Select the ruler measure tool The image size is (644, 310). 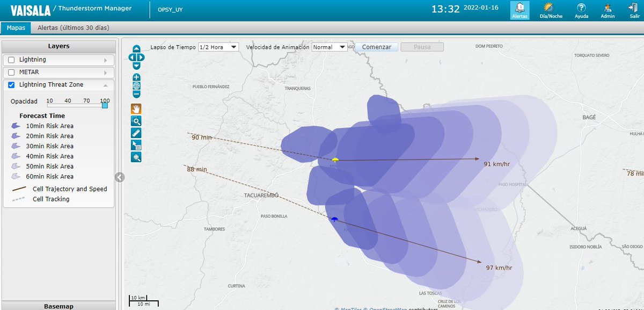point(136,133)
